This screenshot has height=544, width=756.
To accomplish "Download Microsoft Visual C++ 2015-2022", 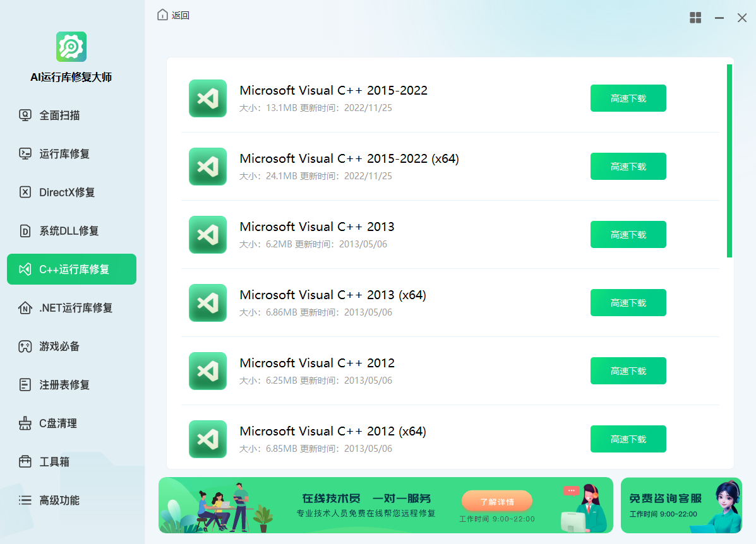I will [628, 98].
